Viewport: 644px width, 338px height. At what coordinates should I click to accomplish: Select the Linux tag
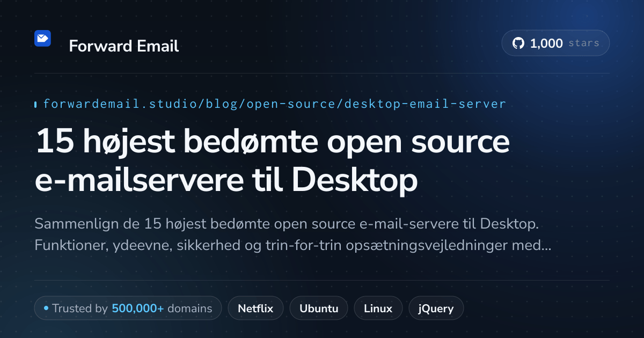point(378,308)
